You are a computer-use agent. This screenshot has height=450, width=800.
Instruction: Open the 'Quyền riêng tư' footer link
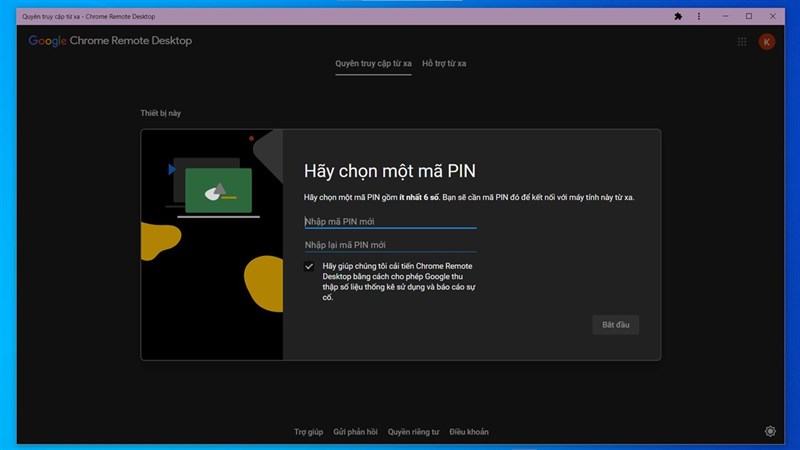413,432
